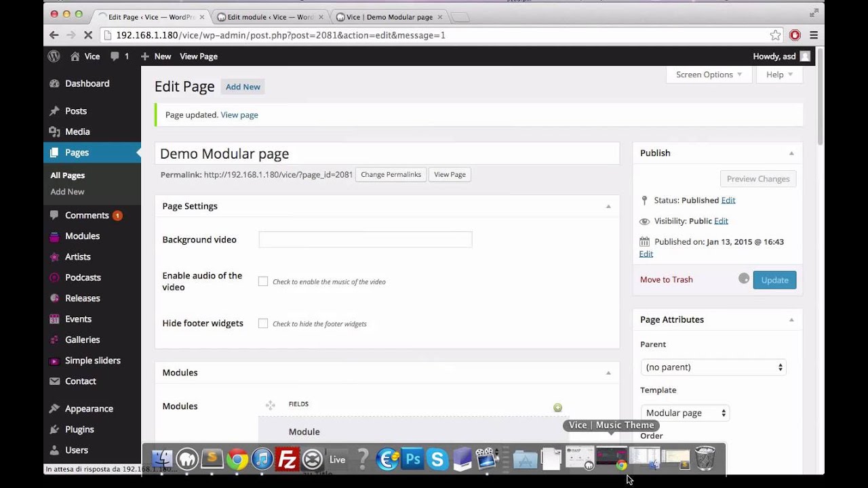Click the green add-row icon in Modules
868x488 pixels.
pos(557,407)
